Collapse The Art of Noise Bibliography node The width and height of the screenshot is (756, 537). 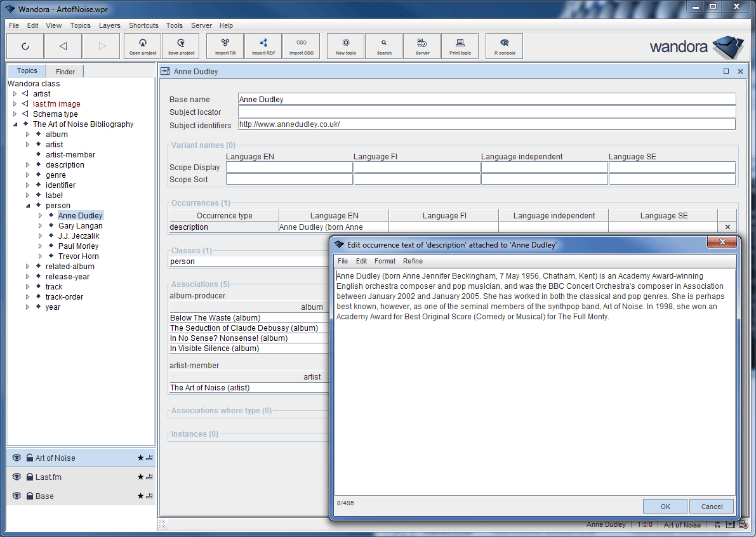tap(15, 124)
